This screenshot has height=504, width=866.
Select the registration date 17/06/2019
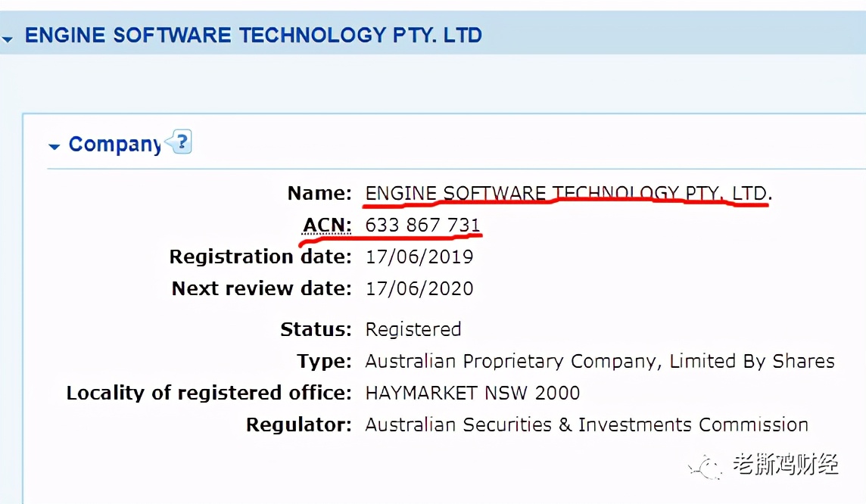point(419,257)
